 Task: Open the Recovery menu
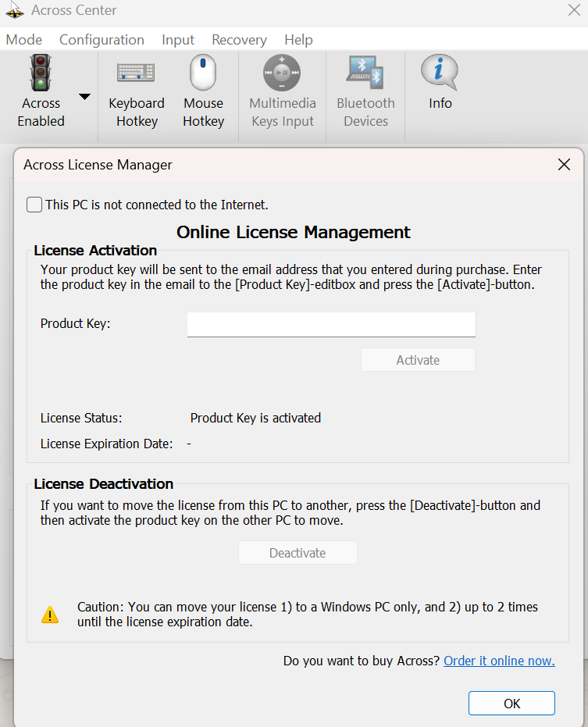click(x=239, y=40)
